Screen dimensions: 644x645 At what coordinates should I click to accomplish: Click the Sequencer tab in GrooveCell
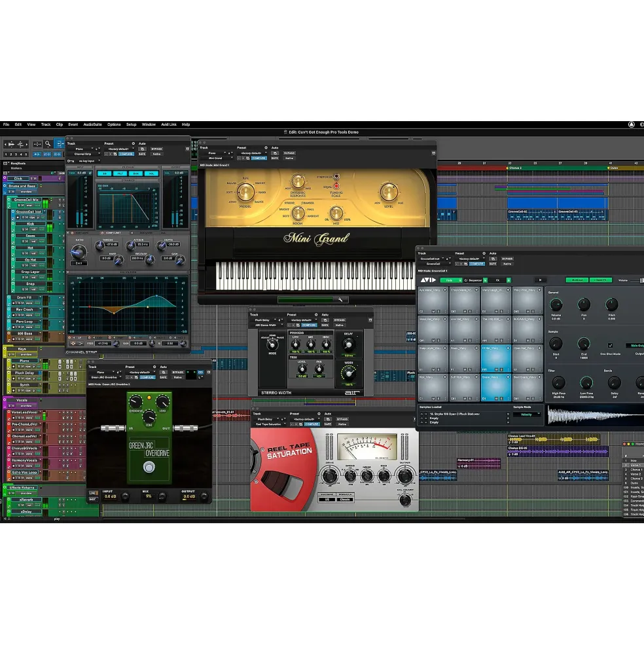point(475,280)
